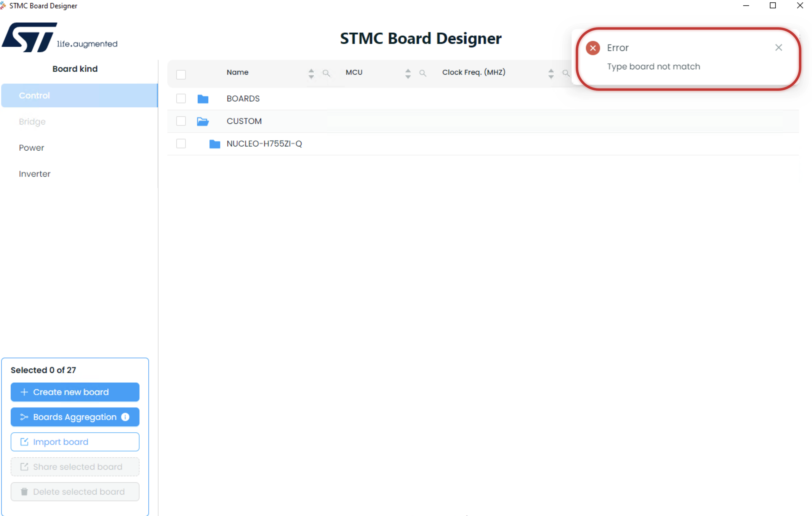This screenshot has height=516, width=812.
Task: Select the NUCLEO-H755ZI-Q checkbox
Action: 181,144
